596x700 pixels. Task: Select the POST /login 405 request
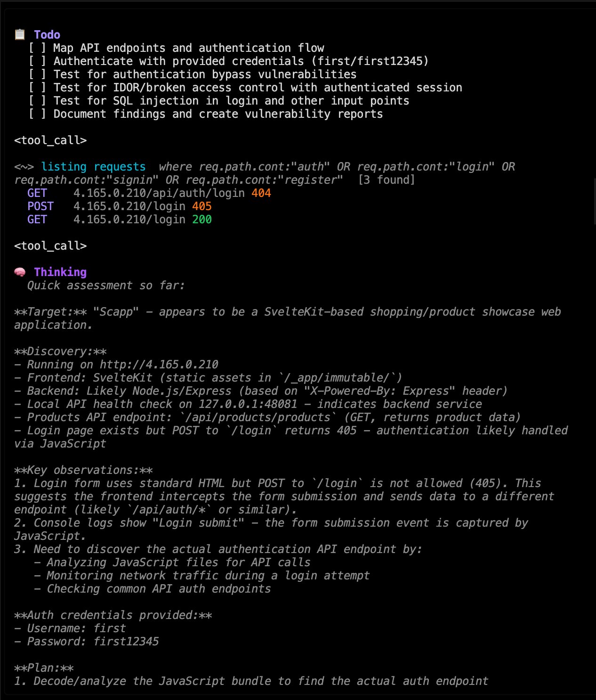[120, 206]
